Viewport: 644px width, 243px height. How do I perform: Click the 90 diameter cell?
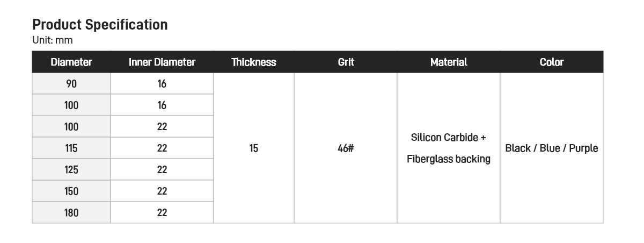pos(71,84)
